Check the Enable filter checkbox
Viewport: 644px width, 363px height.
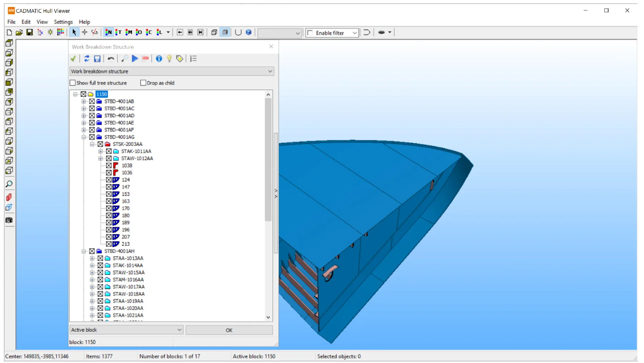[x=310, y=33]
